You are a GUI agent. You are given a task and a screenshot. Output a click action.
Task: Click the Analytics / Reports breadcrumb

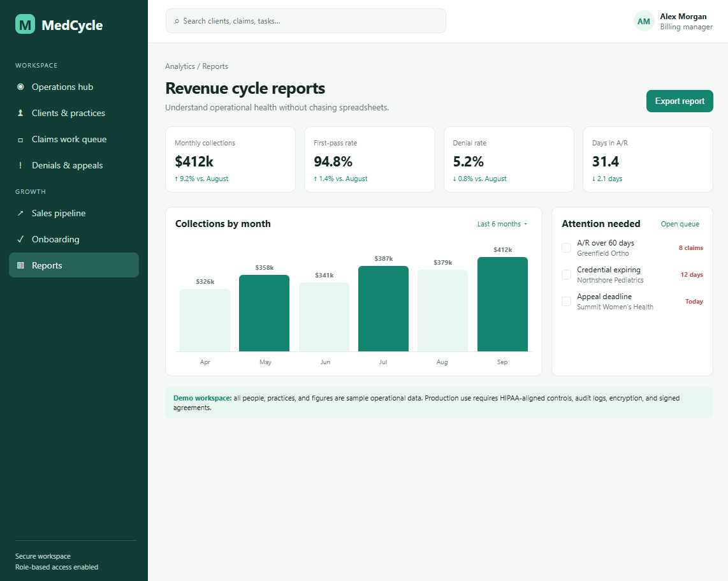196,66
